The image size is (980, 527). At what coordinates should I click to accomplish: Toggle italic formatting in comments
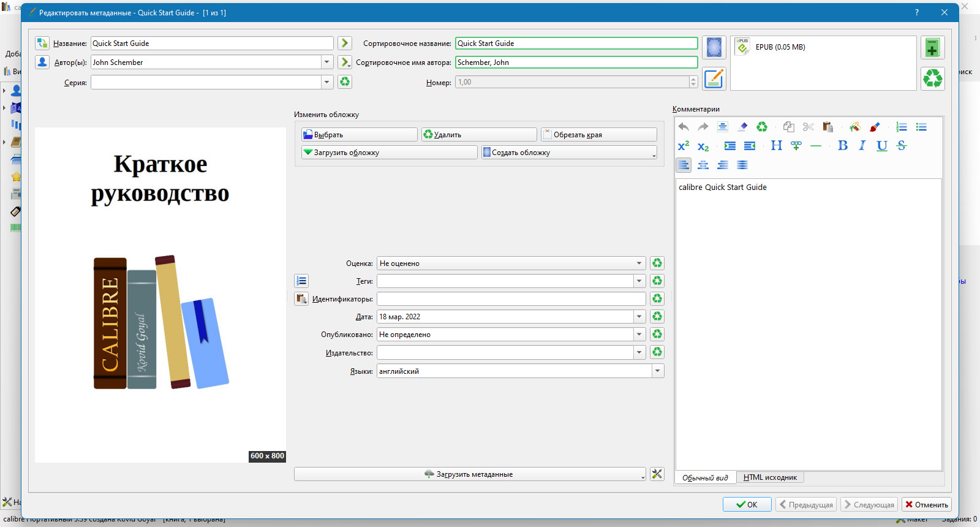coord(862,146)
